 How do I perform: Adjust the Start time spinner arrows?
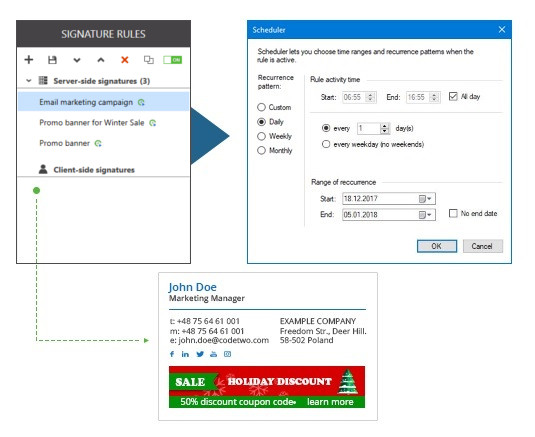point(371,97)
